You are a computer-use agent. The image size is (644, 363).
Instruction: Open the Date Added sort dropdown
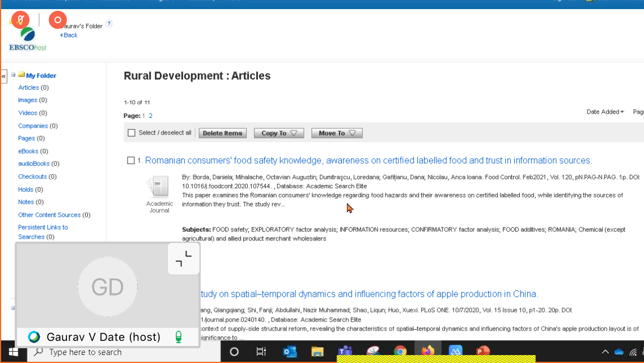605,112
